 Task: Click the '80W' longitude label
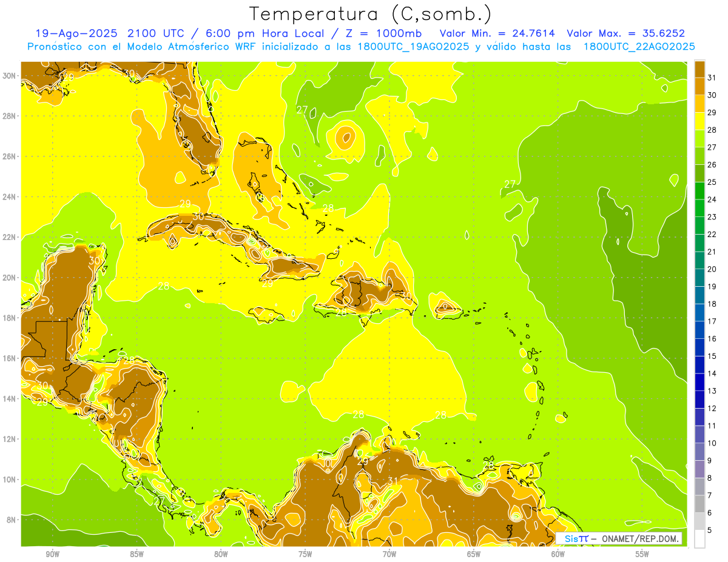221,554
